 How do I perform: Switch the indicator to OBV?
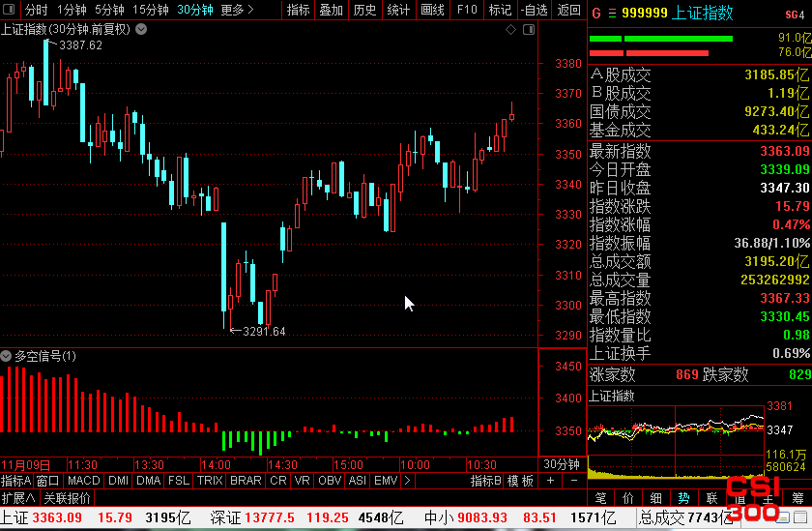point(330,481)
